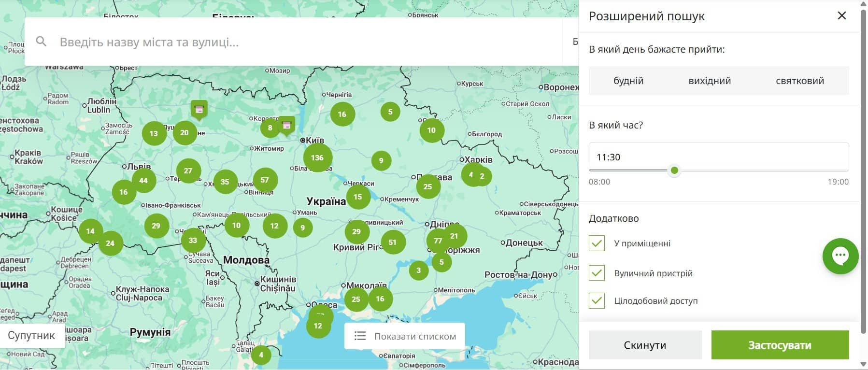This screenshot has width=868, height=370.
Task: Click the search magnifier icon
Action: click(42, 42)
